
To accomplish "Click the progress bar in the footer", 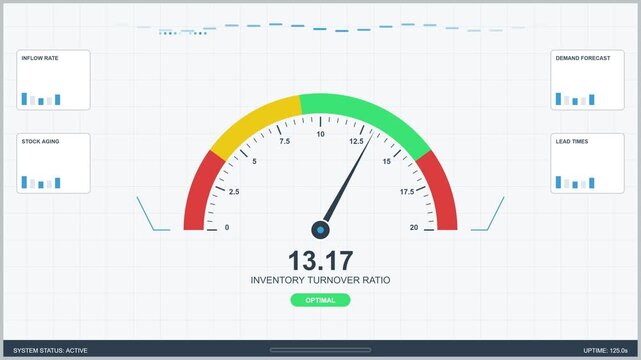I will 320,350.
